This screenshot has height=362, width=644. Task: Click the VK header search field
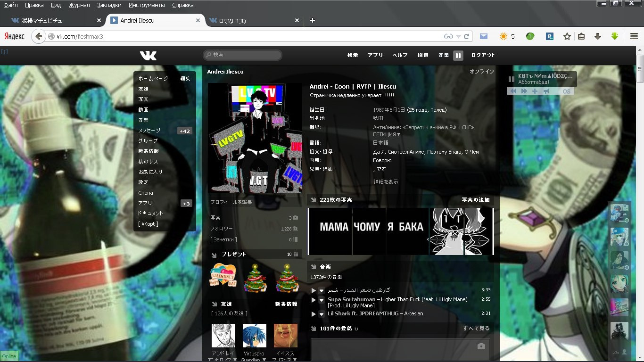tap(242, 55)
